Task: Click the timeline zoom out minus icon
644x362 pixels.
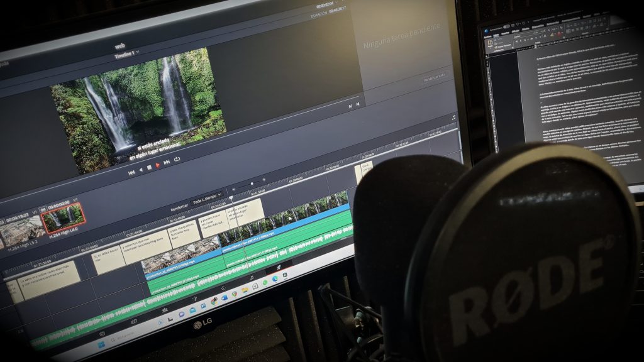Action: click(x=233, y=189)
